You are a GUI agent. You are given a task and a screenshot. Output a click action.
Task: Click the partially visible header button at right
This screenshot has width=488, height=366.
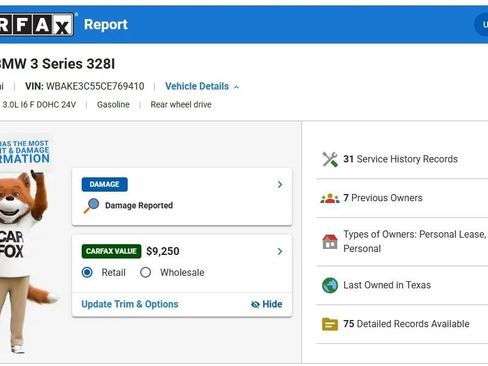coord(481,24)
